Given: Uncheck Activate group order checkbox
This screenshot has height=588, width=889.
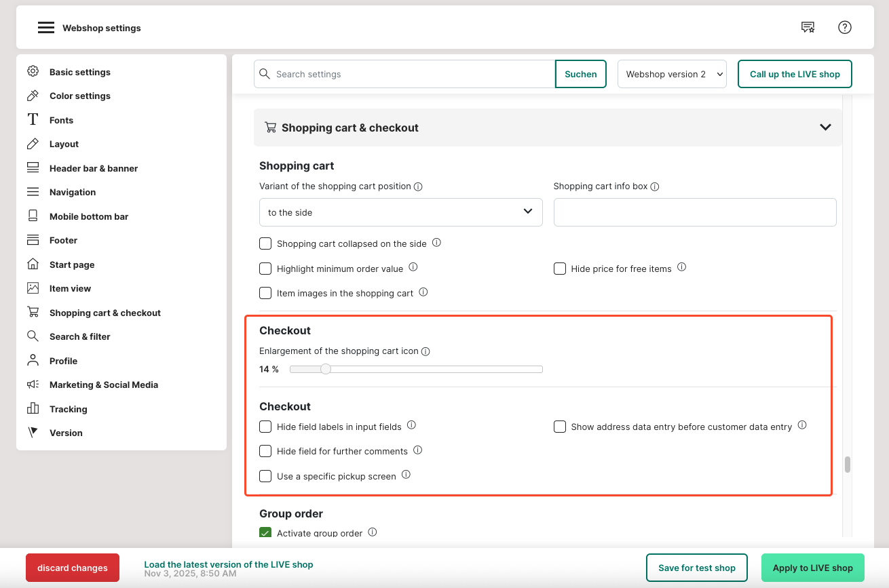Looking at the screenshot, I should point(265,533).
